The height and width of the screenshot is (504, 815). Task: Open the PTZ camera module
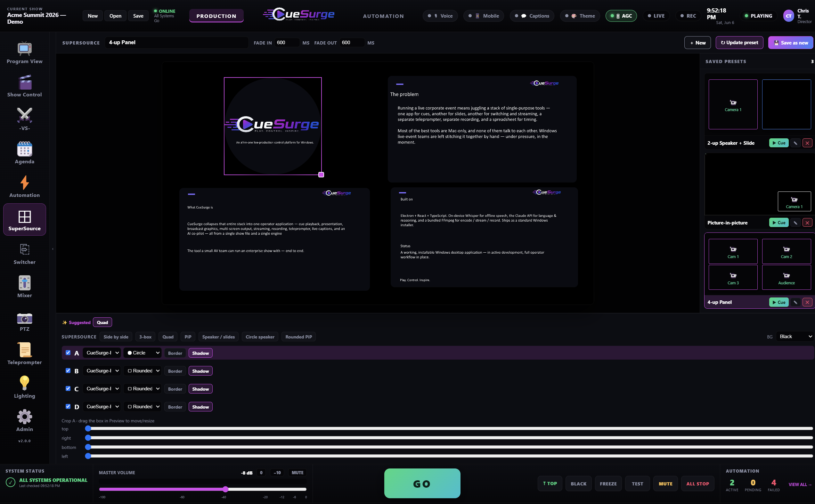pos(24,320)
